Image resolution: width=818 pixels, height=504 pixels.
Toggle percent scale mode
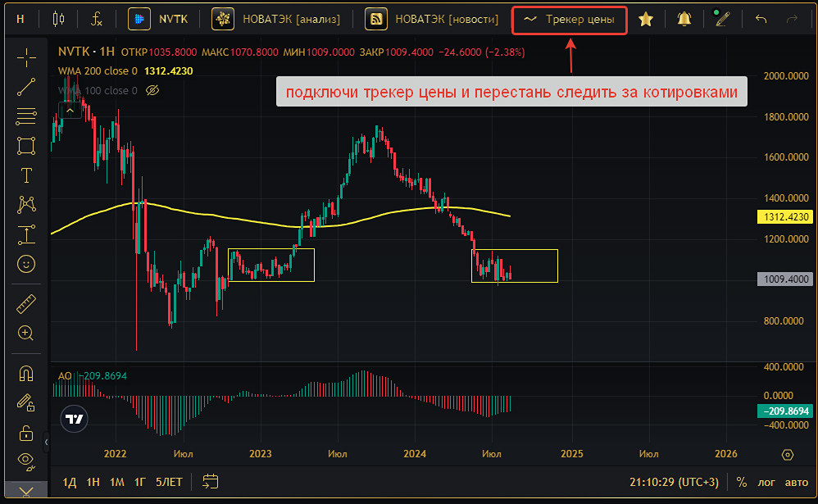741,482
